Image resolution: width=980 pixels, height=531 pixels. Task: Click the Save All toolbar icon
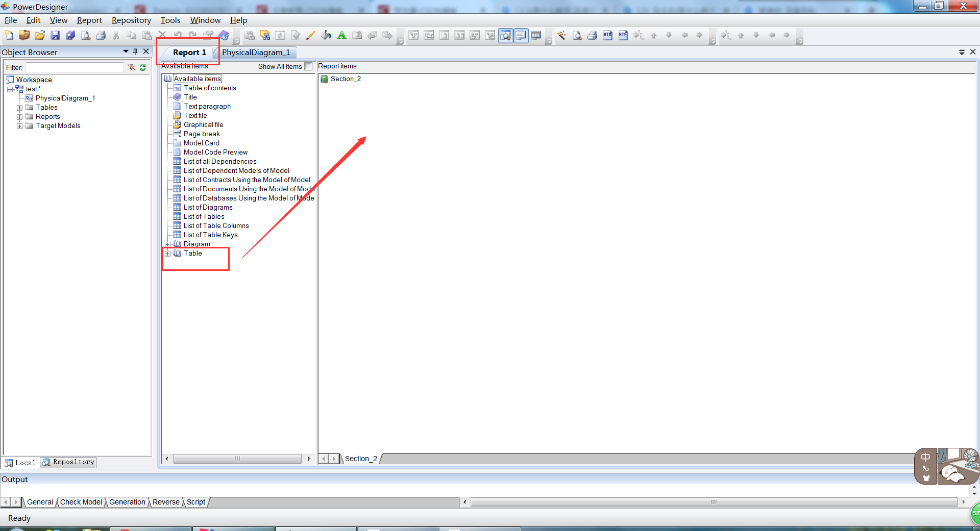pos(70,35)
